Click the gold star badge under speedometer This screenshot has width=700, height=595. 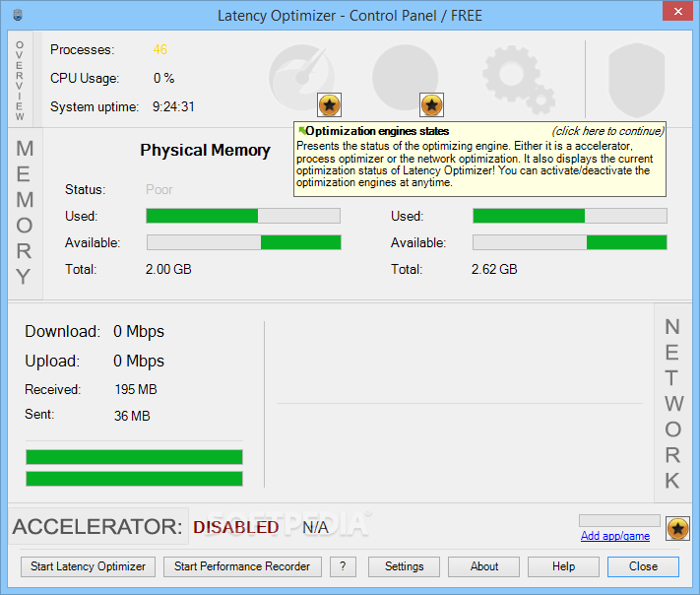(330, 105)
